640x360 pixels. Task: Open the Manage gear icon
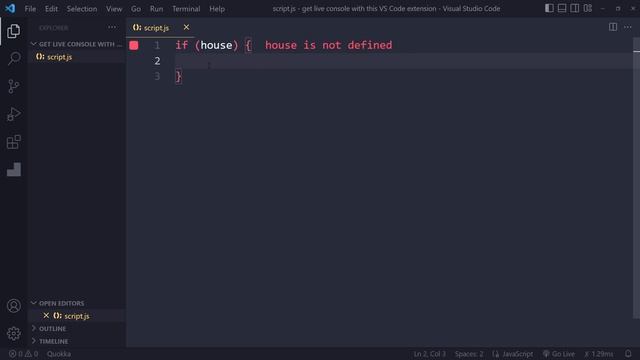[x=13, y=333]
